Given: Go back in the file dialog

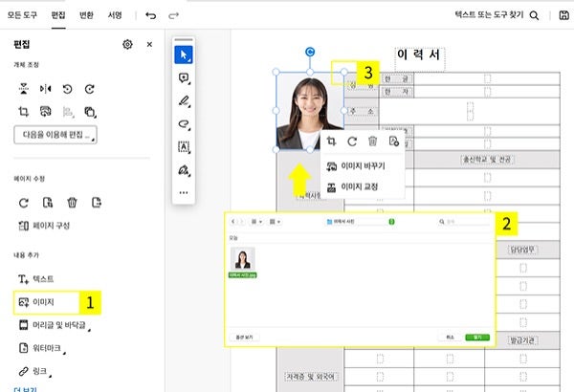Looking at the screenshot, I should pyautogui.click(x=233, y=222).
